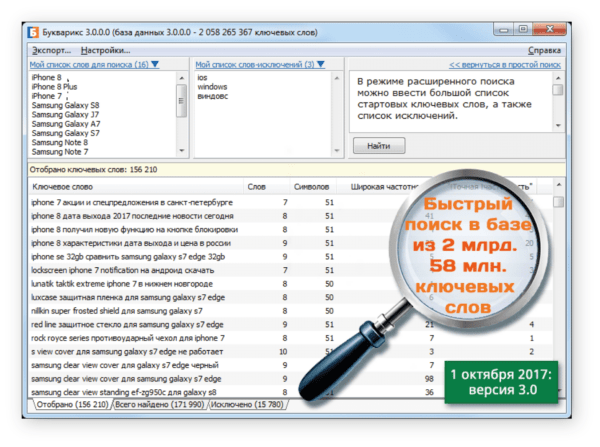600x447 pixels.
Task: Close the Букварикс window
Action: tap(549, 29)
